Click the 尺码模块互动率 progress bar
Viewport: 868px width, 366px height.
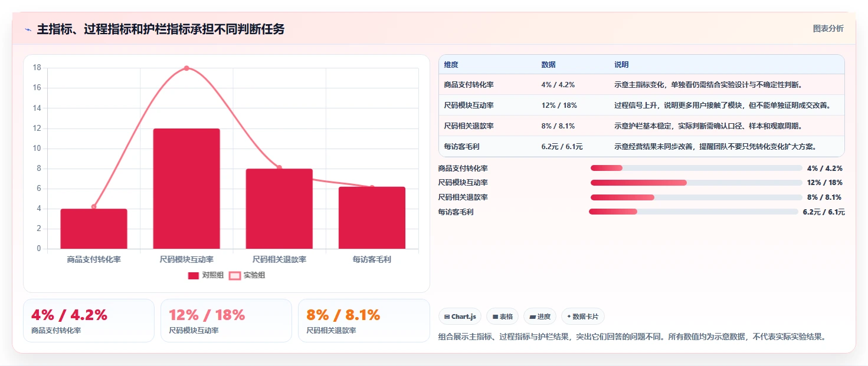[x=696, y=183]
